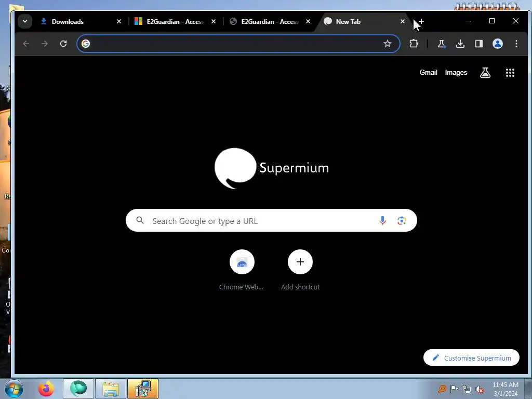The width and height of the screenshot is (532, 399).
Task: Click Customise Supermium button
Action: [471, 357]
